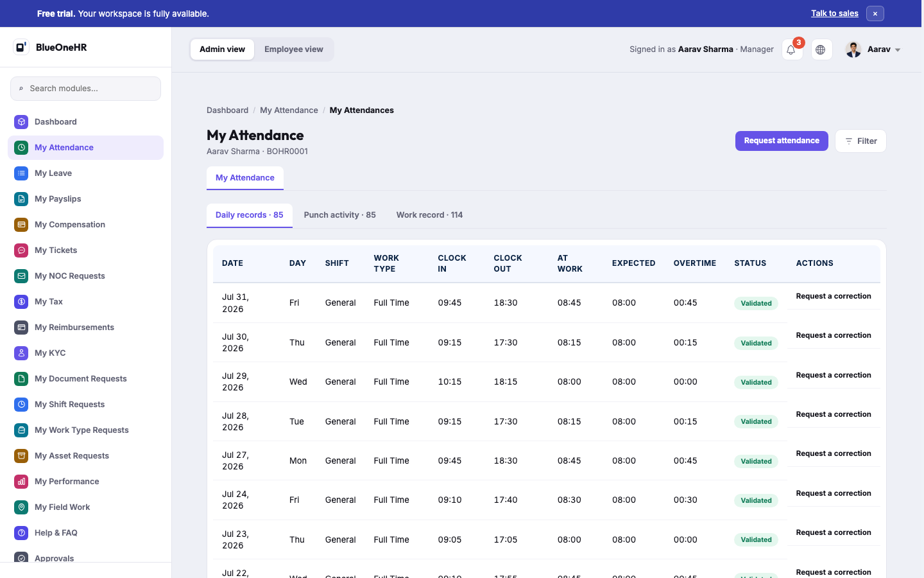This screenshot has height=578, width=924.
Task: Switch to Admin view
Action: coord(222,49)
